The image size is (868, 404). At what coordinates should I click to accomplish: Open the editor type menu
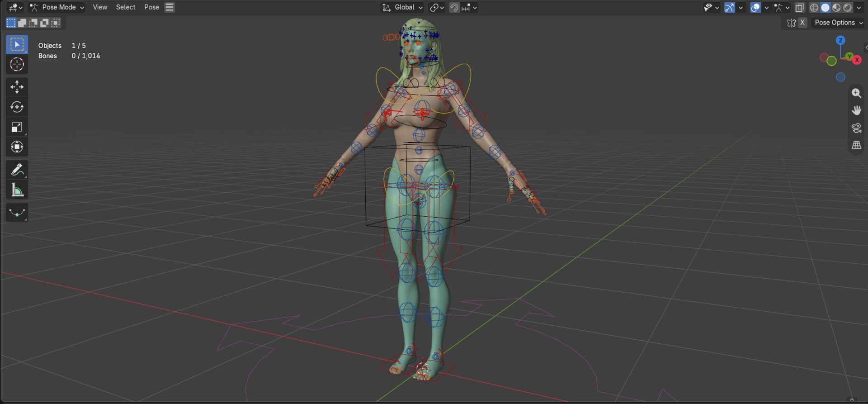[x=15, y=7]
